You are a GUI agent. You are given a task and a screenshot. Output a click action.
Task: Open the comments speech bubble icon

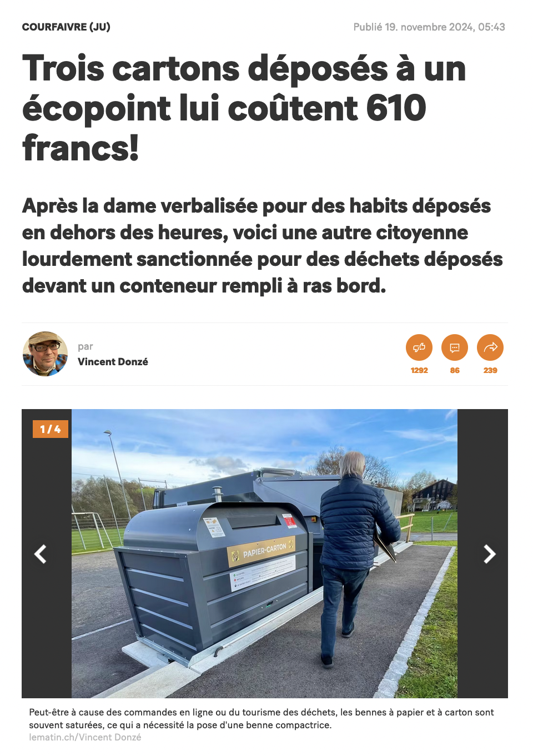pos(455,347)
